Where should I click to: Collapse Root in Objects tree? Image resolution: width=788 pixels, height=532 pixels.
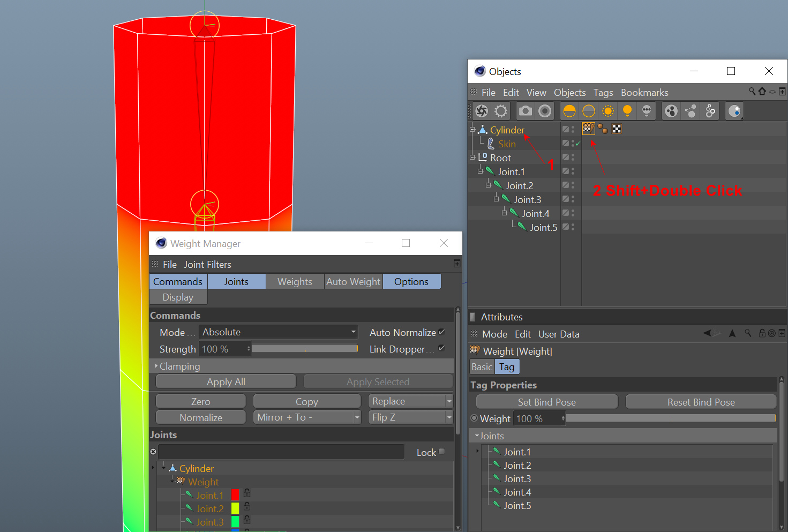tap(472, 157)
